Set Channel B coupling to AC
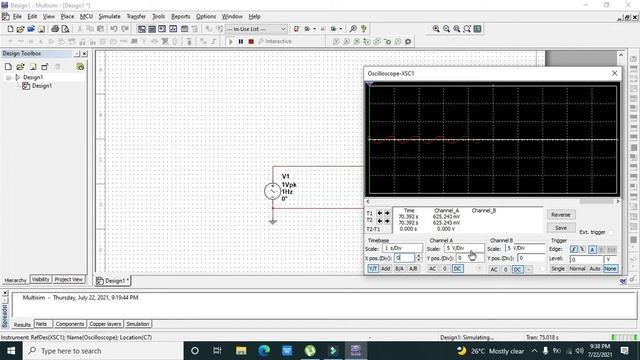This screenshot has width=640, height=360. (x=494, y=269)
